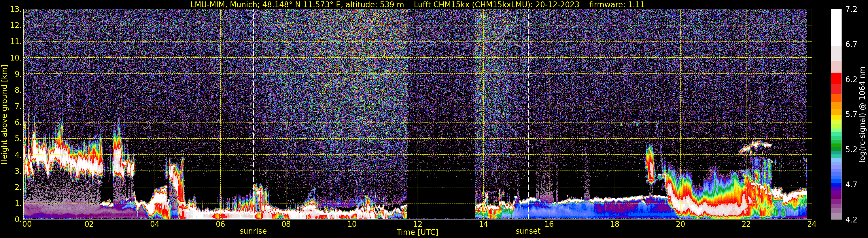Click the 6.2 colorbar tick value
Image resolution: width=868 pixels, height=238 pixels.
[851, 79]
